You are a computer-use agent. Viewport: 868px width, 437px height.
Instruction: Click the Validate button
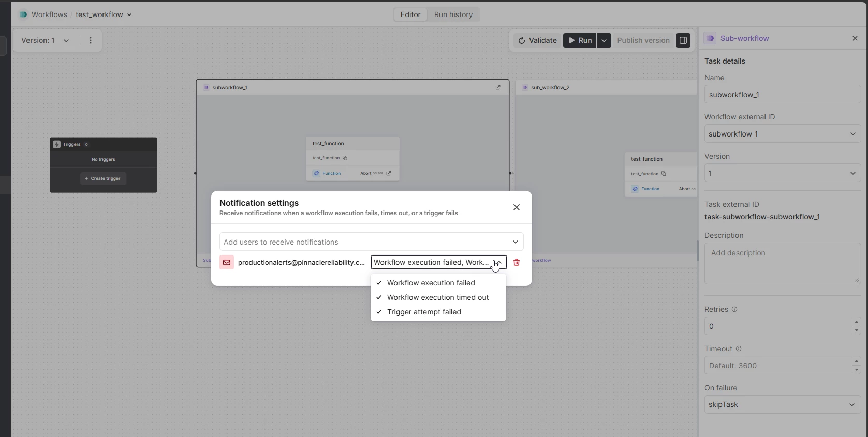pyautogui.click(x=537, y=40)
